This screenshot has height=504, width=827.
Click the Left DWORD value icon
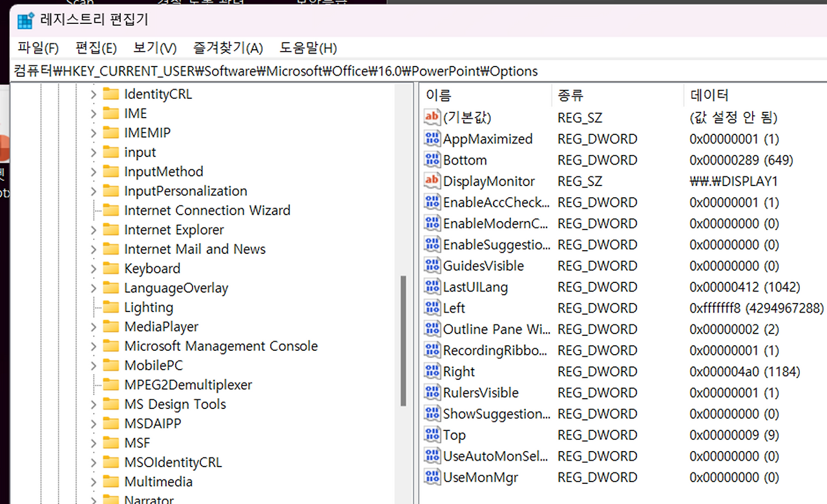[x=432, y=308]
